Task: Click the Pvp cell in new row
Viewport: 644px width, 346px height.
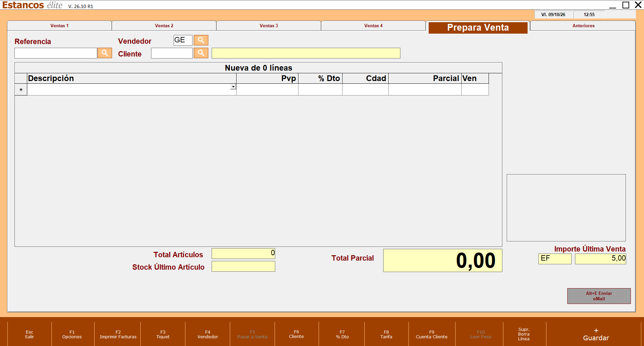Action: pyautogui.click(x=267, y=90)
